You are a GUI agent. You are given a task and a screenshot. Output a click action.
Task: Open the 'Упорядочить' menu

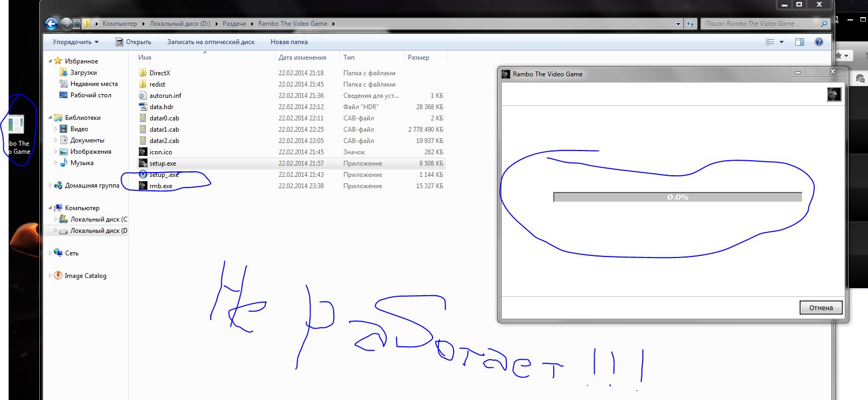[75, 42]
